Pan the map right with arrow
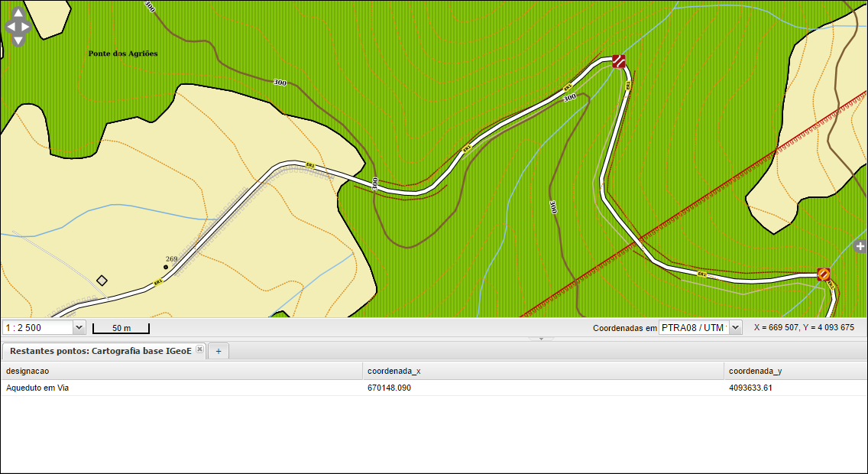Image resolution: width=868 pixels, height=474 pixels. click(26, 27)
